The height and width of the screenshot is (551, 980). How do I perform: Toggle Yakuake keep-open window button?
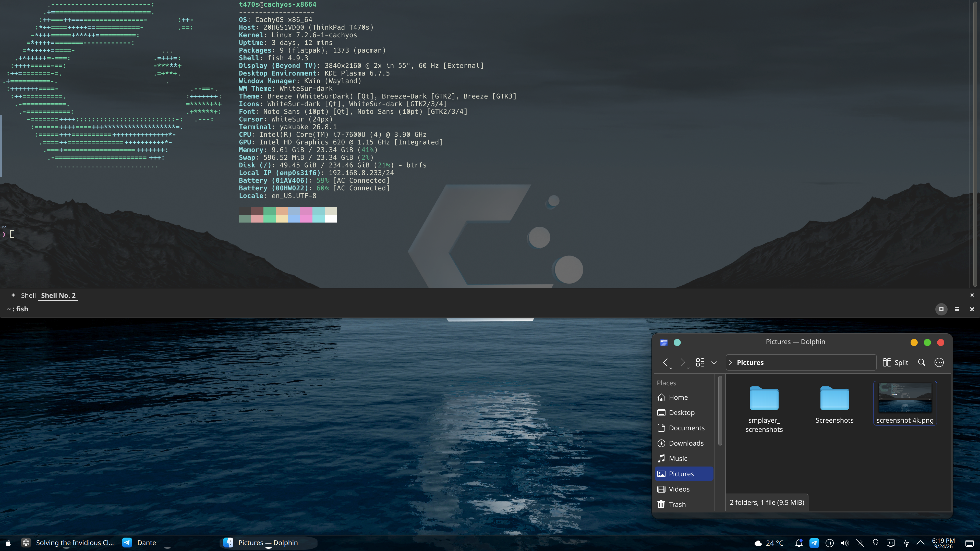point(941,309)
